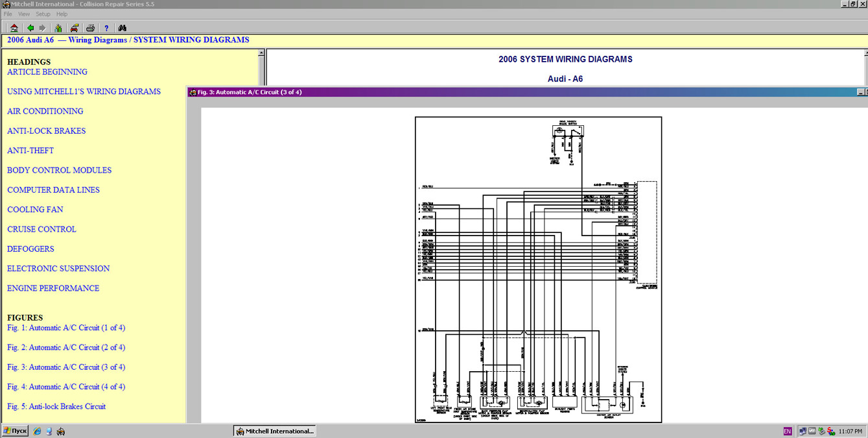
Task: Go back with the green arrow
Action: (30, 28)
